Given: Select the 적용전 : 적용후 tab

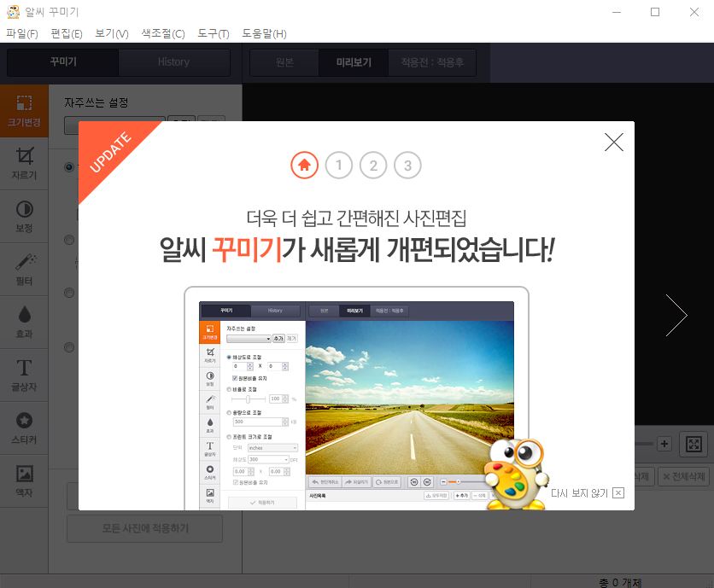Looking at the screenshot, I should point(432,62).
